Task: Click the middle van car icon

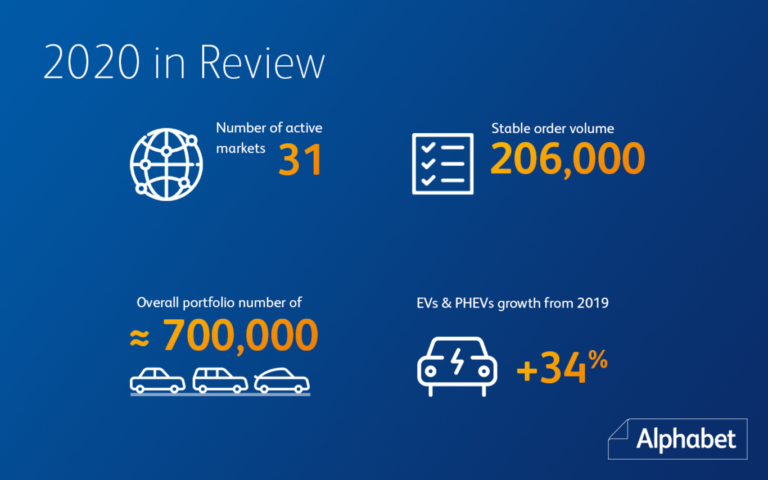Action: 219,380
